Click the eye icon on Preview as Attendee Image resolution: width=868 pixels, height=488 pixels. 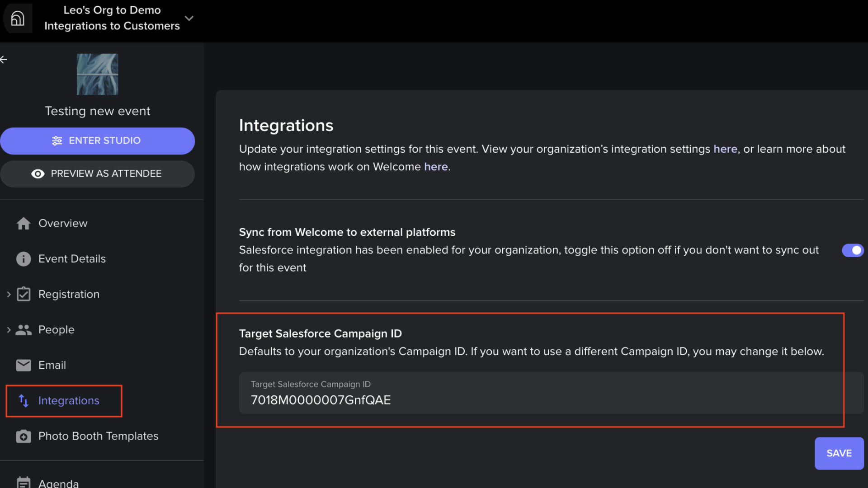point(38,174)
